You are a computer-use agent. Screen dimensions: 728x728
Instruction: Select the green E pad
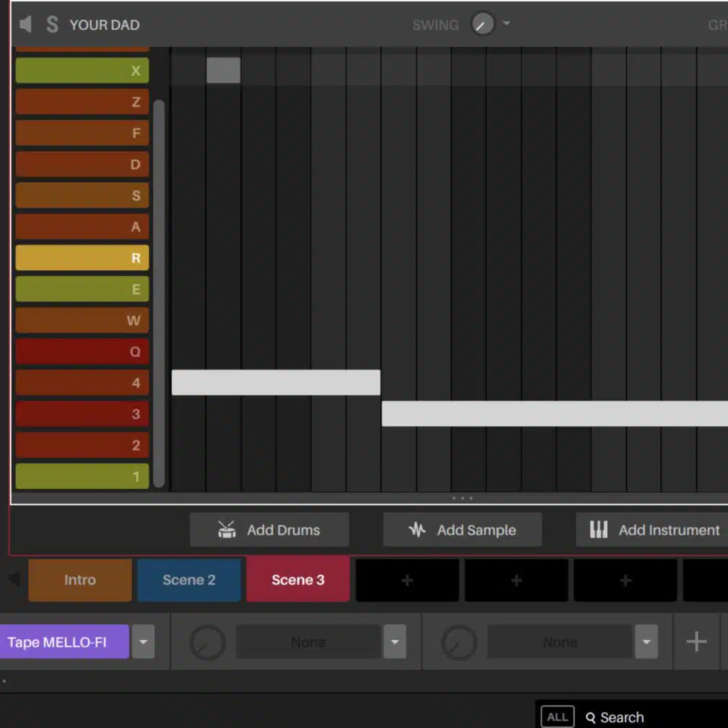coord(82,289)
